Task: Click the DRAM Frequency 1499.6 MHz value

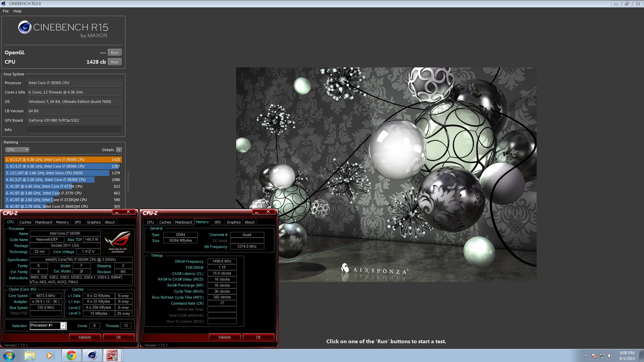Action: point(222,261)
